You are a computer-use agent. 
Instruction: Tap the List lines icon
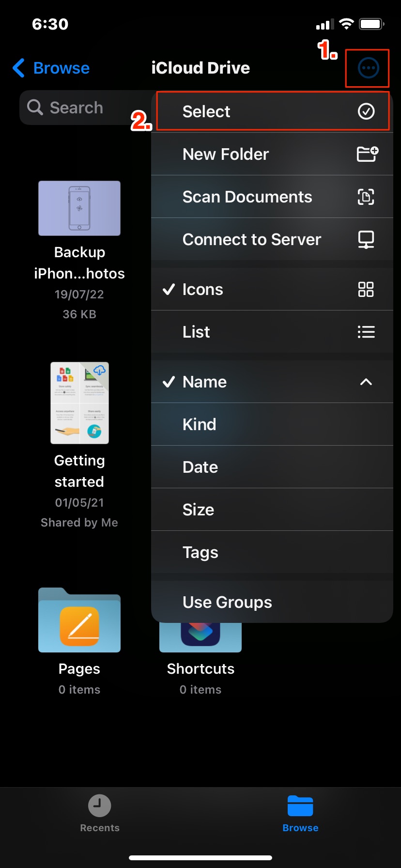pos(366,332)
